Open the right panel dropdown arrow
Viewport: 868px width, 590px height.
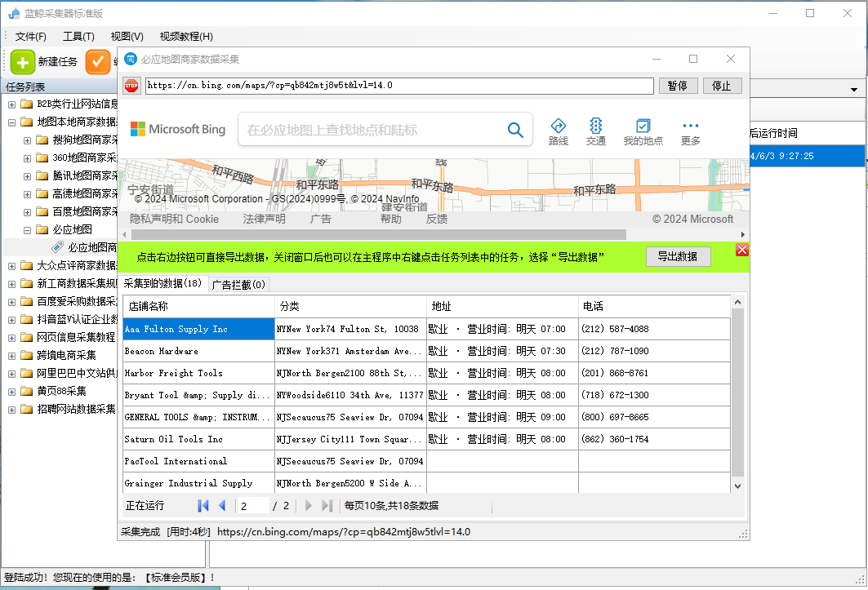(x=854, y=89)
